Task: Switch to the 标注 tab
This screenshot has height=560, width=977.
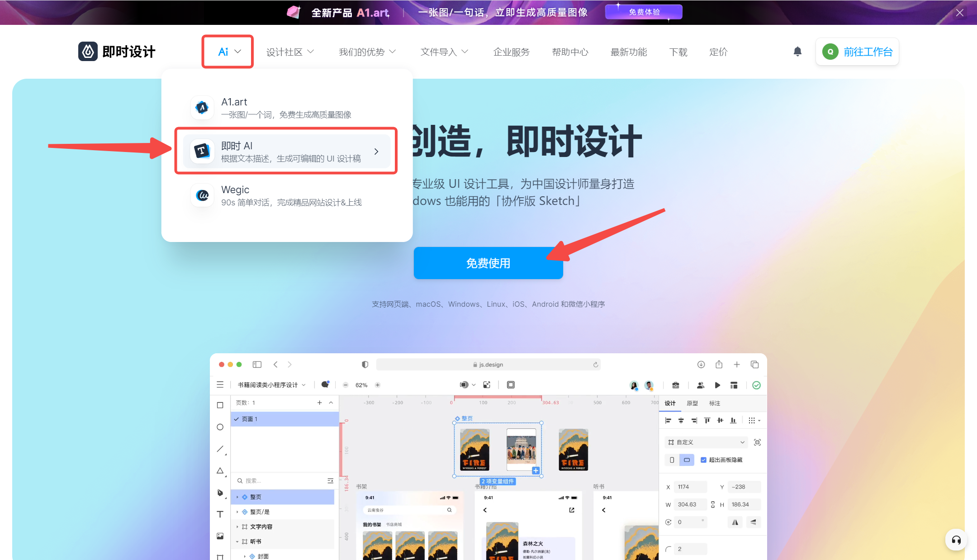Action: click(715, 403)
